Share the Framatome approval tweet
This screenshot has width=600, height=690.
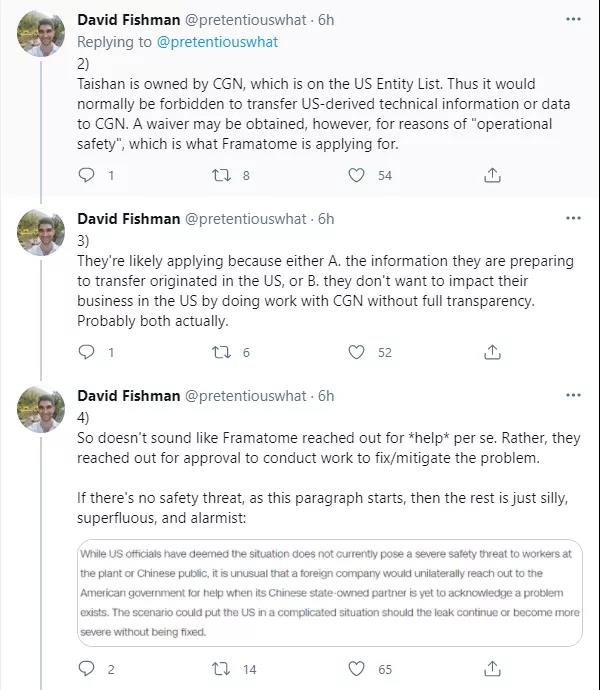tap(492, 669)
